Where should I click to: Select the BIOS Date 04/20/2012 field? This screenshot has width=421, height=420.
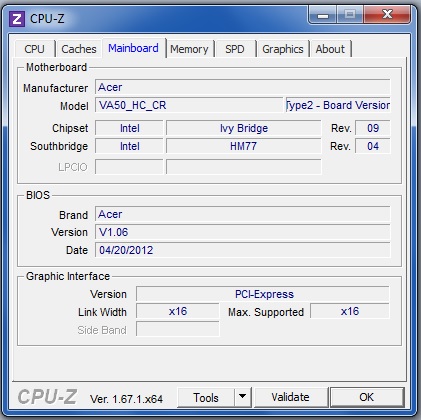tap(242, 250)
